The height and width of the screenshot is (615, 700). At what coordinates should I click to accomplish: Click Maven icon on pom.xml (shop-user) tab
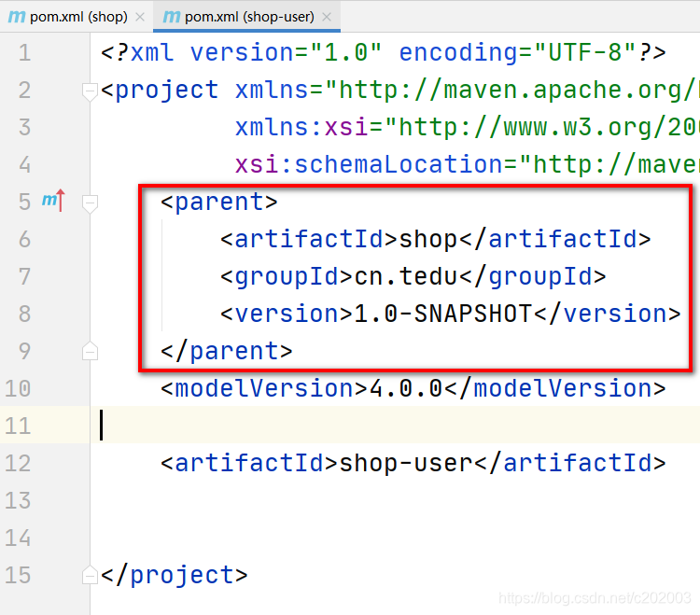tap(172, 17)
